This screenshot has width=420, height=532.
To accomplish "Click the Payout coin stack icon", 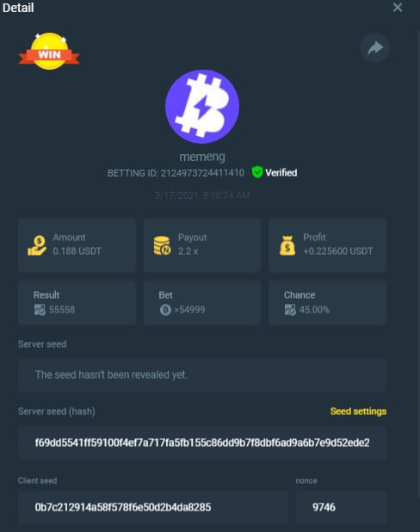I will [162, 245].
